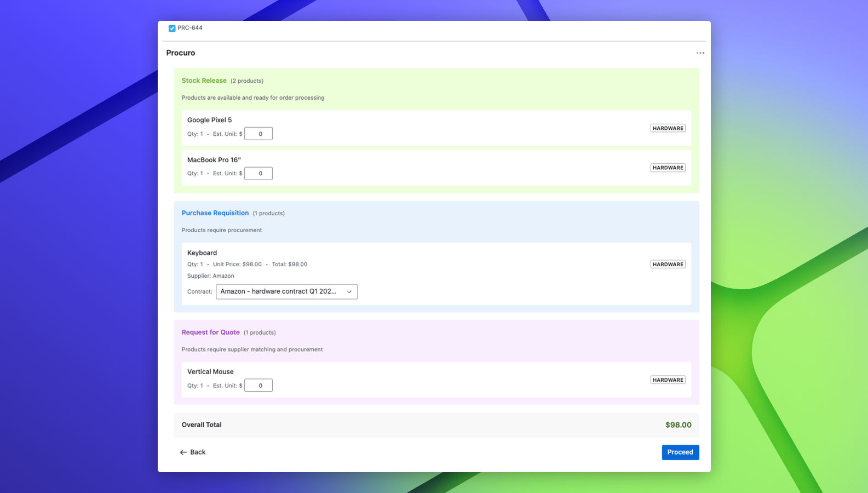
Task: Select the Request for Quote section heading
Action: [211, 333]
